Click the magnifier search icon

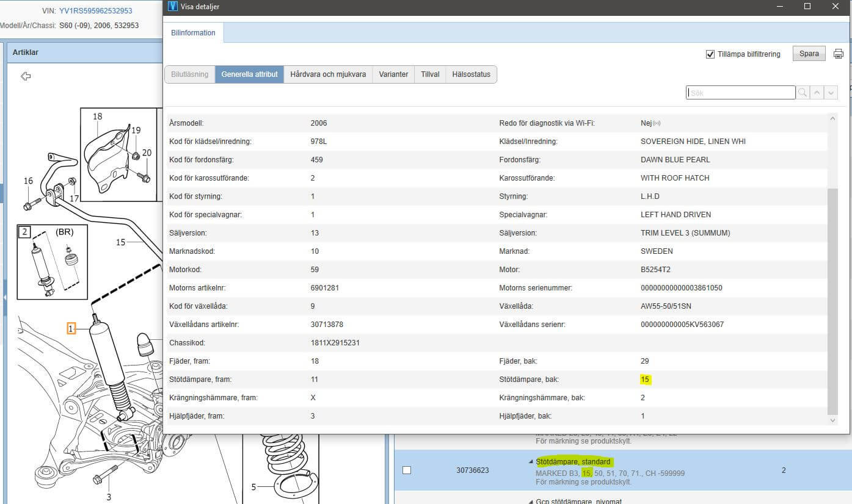(x=803, y=93)
